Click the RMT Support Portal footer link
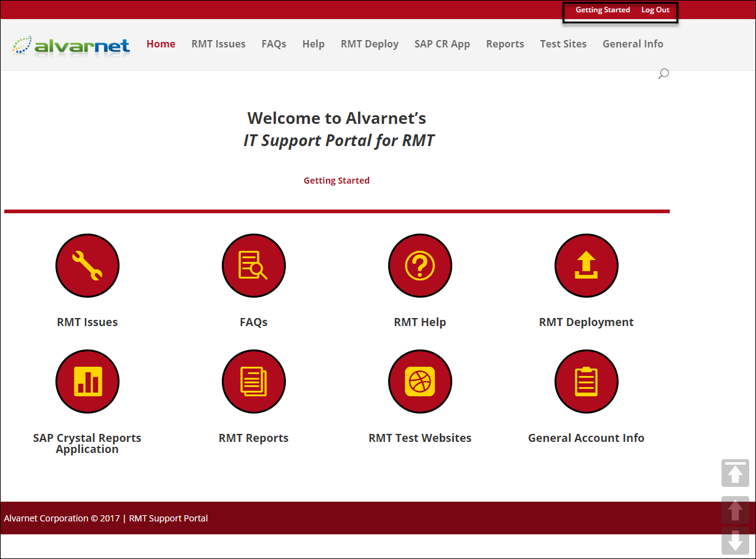Viewport: 756px width, 559px height. tap(168, 518)
